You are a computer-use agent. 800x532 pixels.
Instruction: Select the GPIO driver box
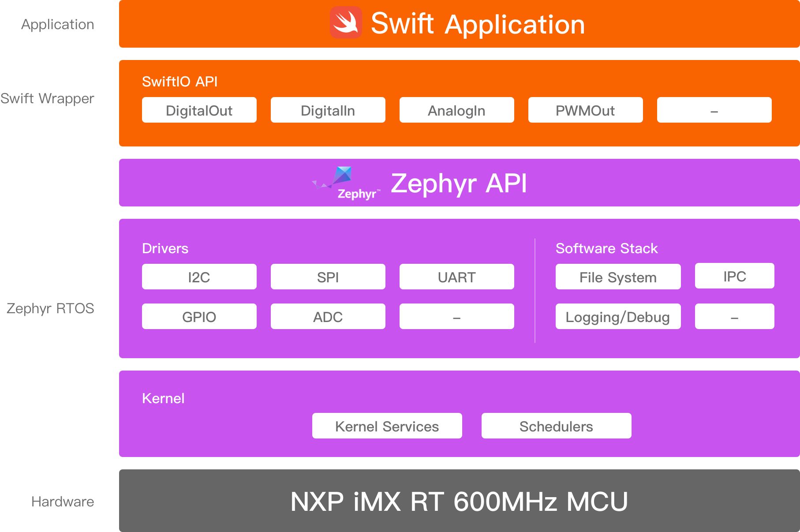(x=199, y=317)
